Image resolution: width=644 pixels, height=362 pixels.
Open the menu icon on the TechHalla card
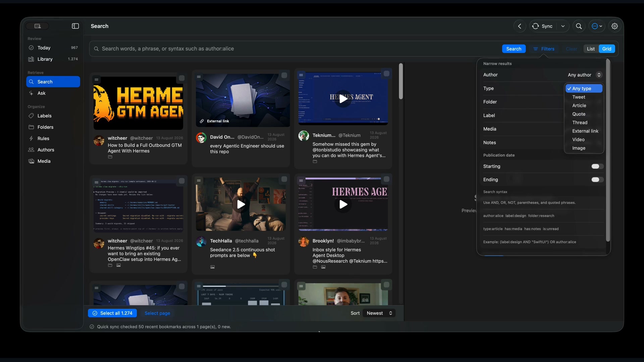(x=199, y=180)
